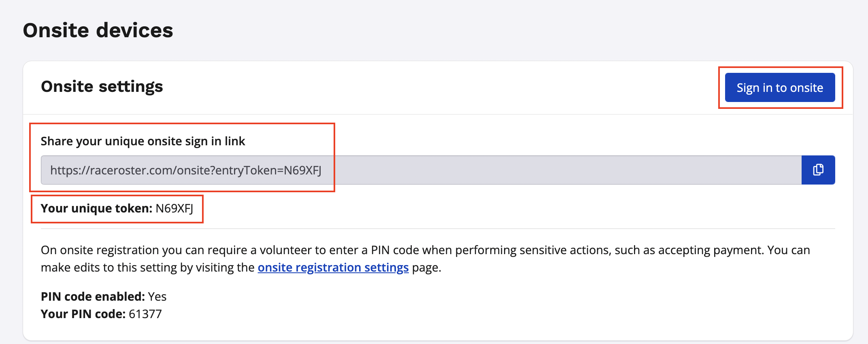Click the empty area of the link field

[567, 170]
